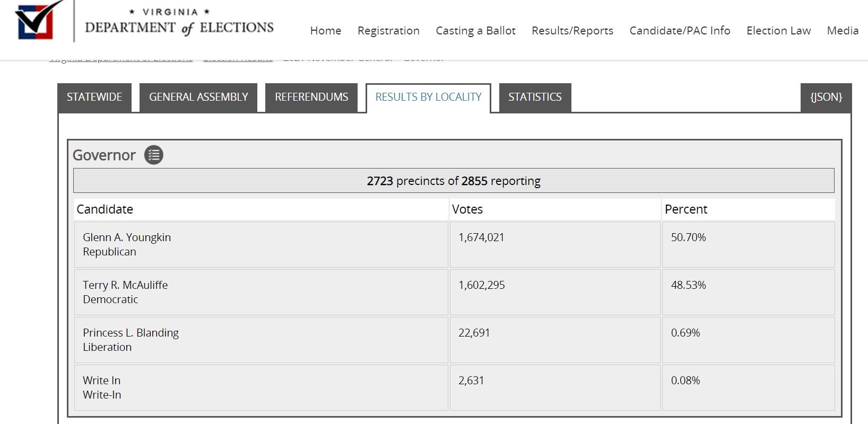Open the Media menu item
The height and width of the screenshot is (424, 868).
[x=843, y=31]
